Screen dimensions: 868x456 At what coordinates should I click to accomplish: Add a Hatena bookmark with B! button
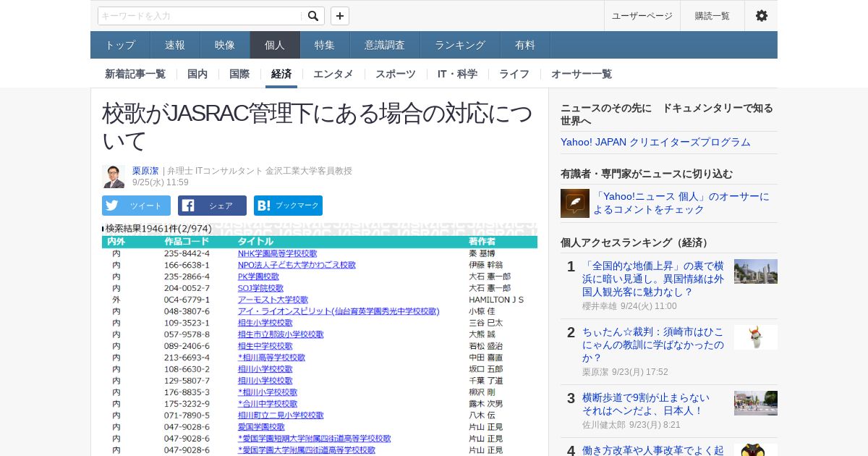click(288, 206)
